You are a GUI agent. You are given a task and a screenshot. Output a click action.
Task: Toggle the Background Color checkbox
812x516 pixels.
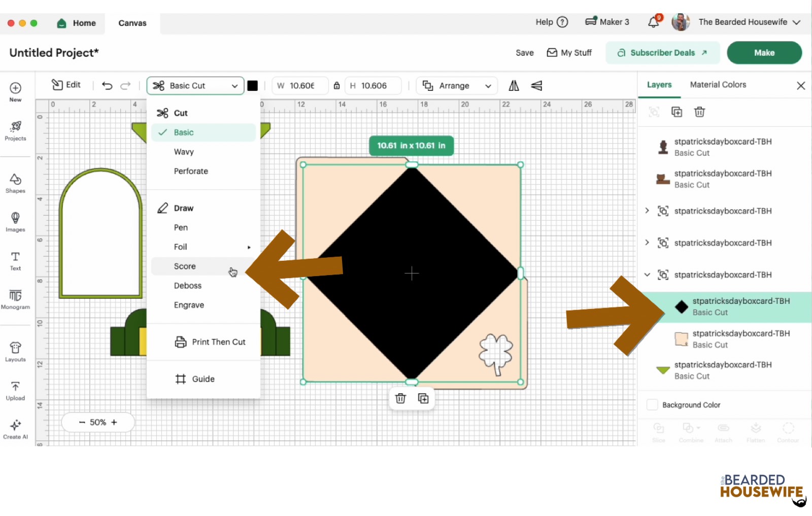click(x=652, y=405)
